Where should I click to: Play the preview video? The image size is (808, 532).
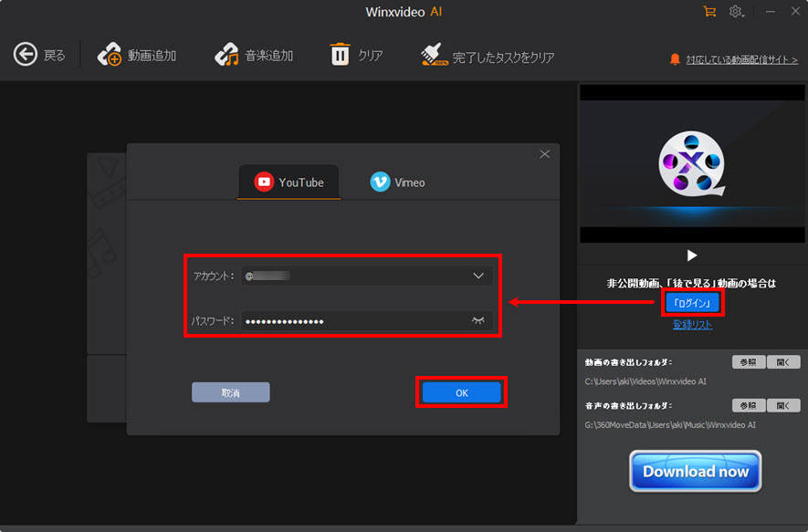[692, 256]
